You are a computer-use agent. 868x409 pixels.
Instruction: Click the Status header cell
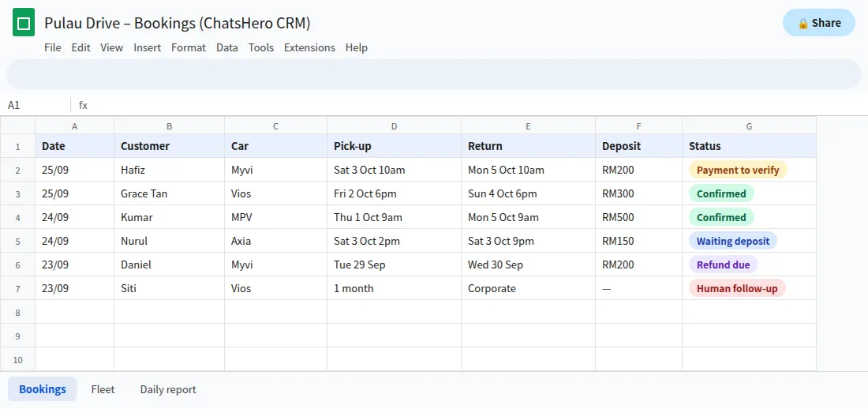749,146
